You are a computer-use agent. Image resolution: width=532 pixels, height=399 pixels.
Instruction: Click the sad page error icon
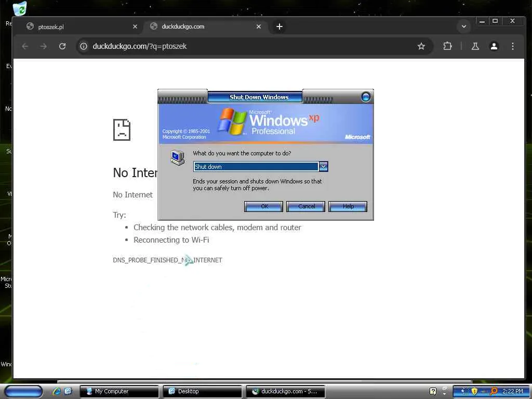click(122, 129)
